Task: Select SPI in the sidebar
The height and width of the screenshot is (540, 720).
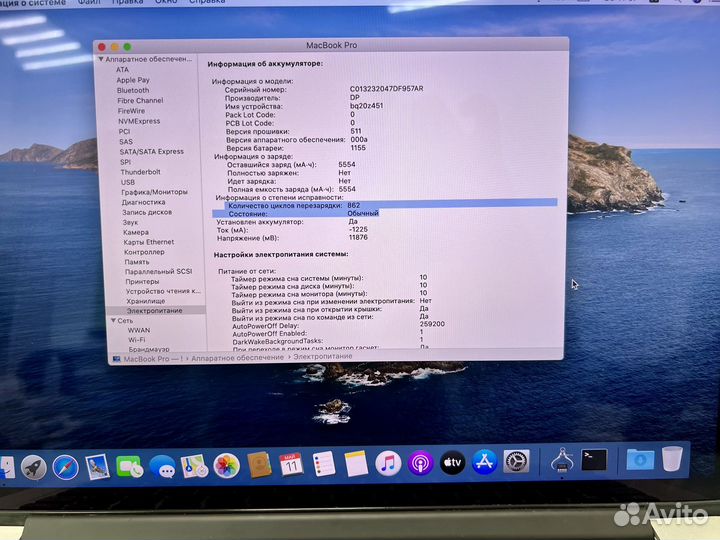Action: coord(125,162)
